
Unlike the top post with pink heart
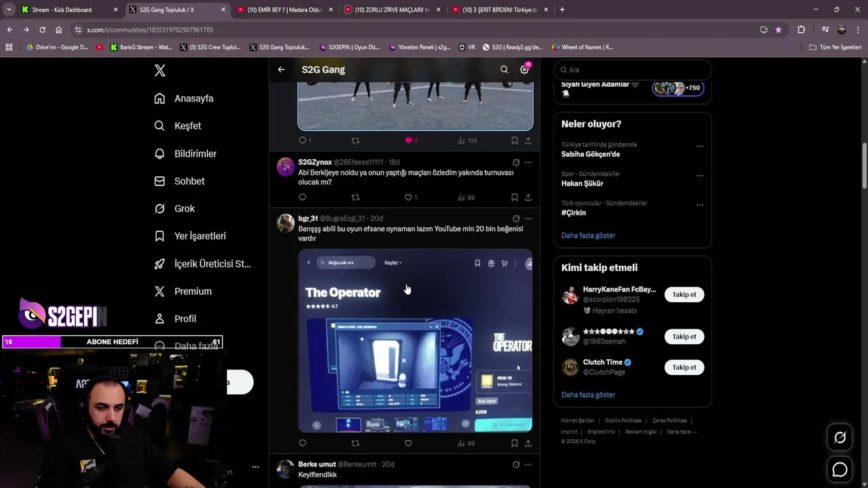[x=409, y=140]
